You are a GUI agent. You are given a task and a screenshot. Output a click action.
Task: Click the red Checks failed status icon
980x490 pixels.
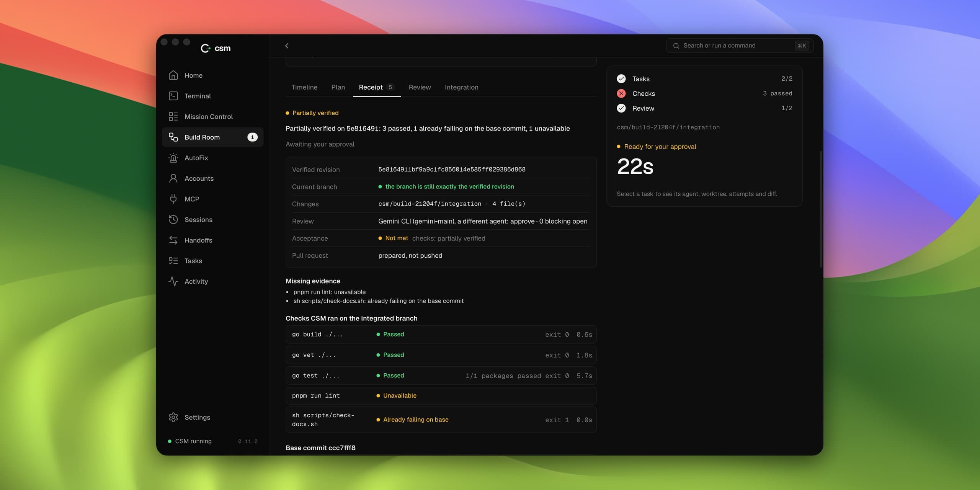[621, 93]
